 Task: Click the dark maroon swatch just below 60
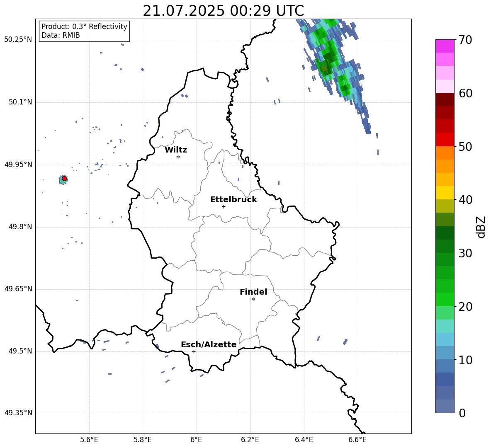(x=445, y=99)
